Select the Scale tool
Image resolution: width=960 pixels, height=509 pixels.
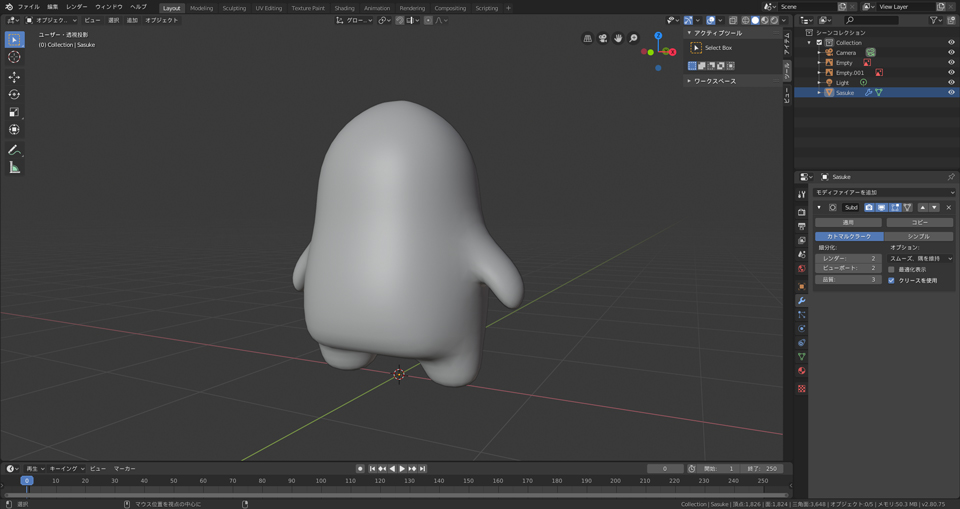click(x=15, y=112)
